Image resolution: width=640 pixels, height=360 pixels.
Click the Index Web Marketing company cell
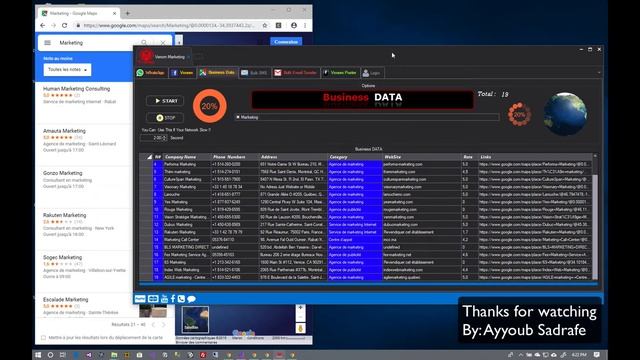(x=187, y=270)
